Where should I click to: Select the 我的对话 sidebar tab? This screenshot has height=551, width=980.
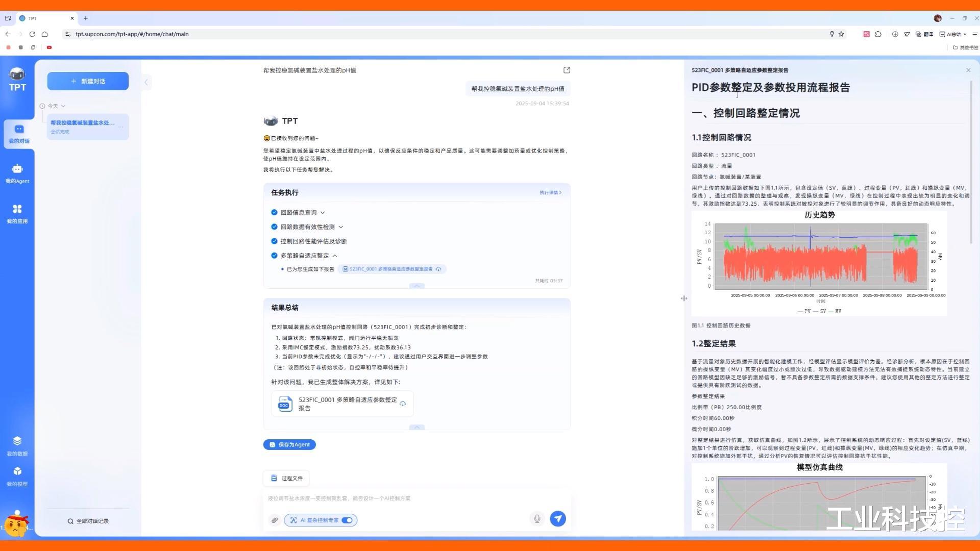click(x=19, y=134)
